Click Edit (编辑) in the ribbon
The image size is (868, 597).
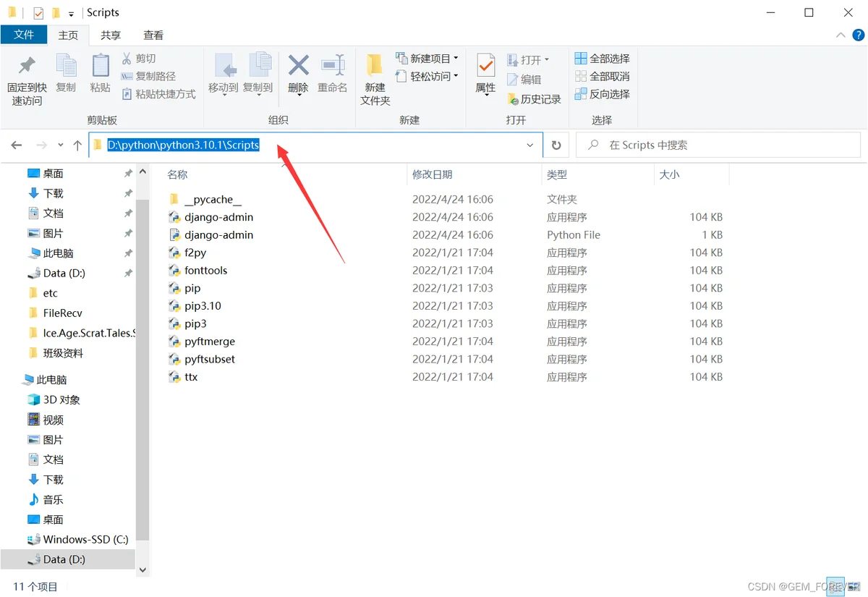tap(524, 80)
